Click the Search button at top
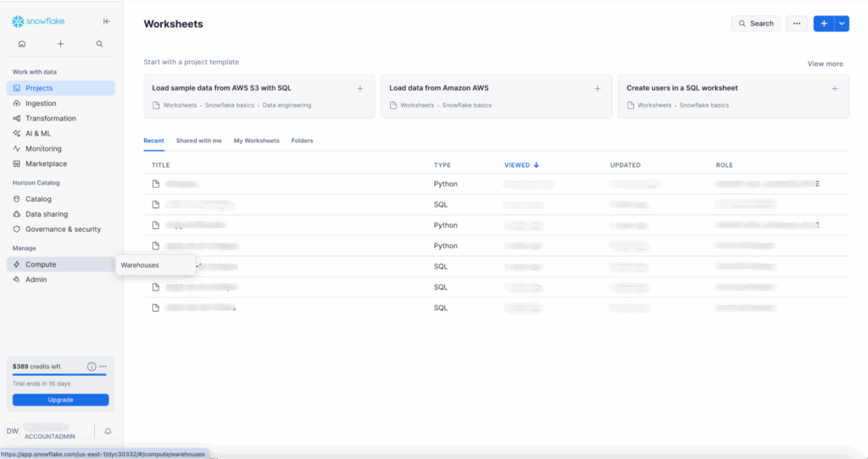Image resolution: width=868 pixels, height=459 pixels. pos(755,24)
